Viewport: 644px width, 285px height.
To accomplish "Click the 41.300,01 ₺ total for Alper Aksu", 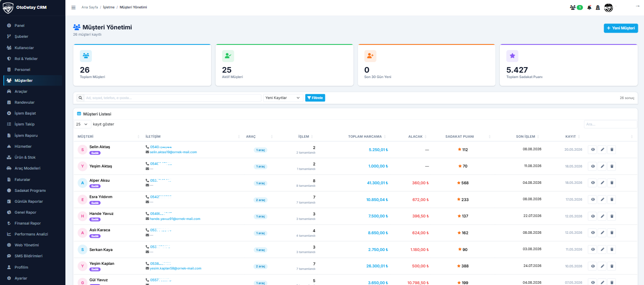I will pyautogui.click(x=377, y=183).
